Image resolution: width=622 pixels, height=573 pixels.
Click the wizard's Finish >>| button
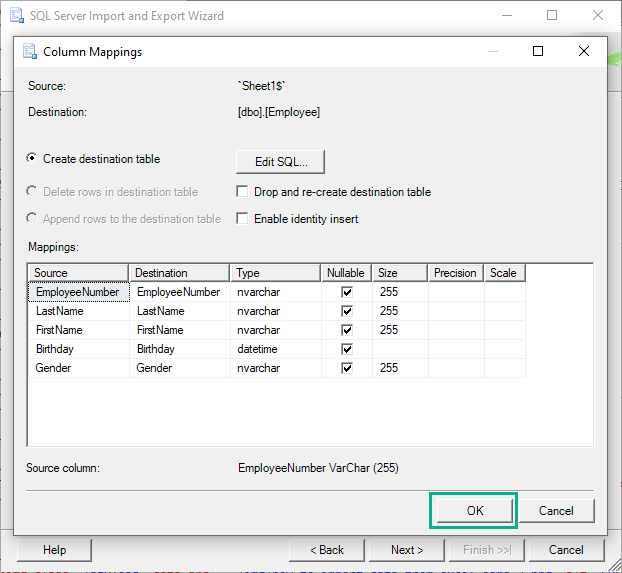click(487, 550)
